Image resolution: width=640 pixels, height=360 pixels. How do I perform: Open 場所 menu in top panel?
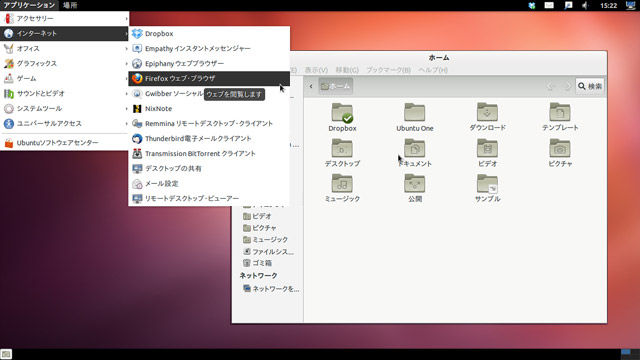pyautogui.click(x=70, y=5)
